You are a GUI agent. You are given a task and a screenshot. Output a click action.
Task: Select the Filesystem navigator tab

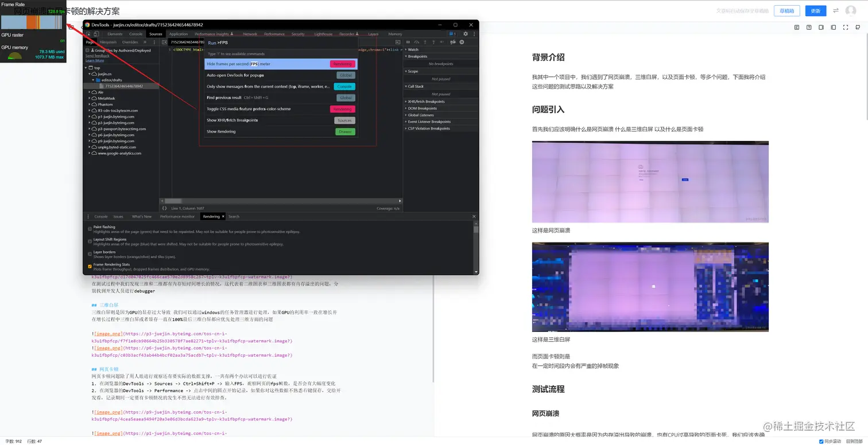point(108,42)
